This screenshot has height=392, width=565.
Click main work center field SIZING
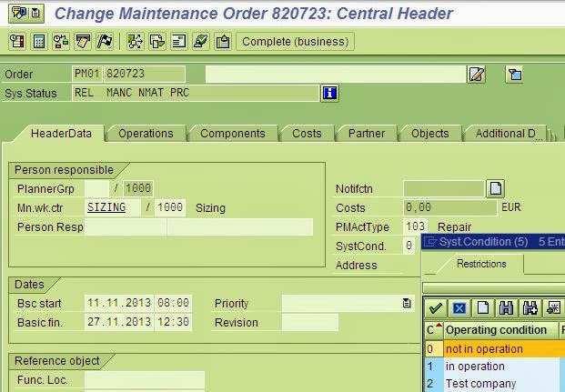(x=113, y=207)
